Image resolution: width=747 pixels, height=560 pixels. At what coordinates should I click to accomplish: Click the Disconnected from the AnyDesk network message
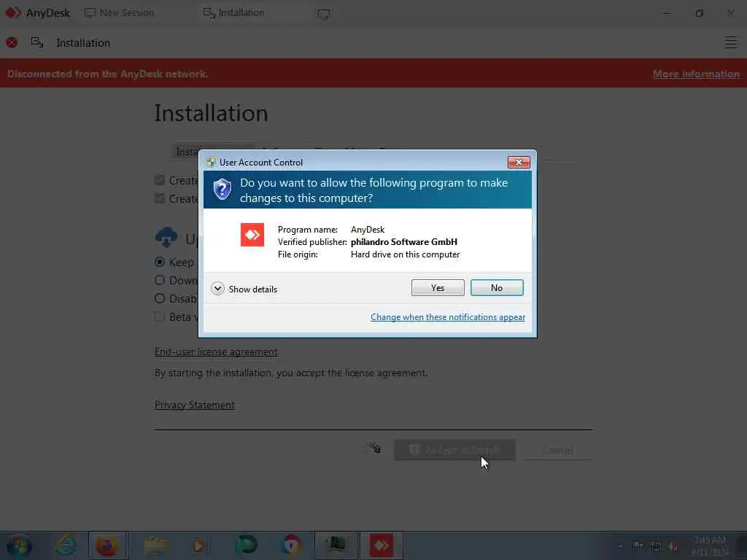click(x=108, y=74)
